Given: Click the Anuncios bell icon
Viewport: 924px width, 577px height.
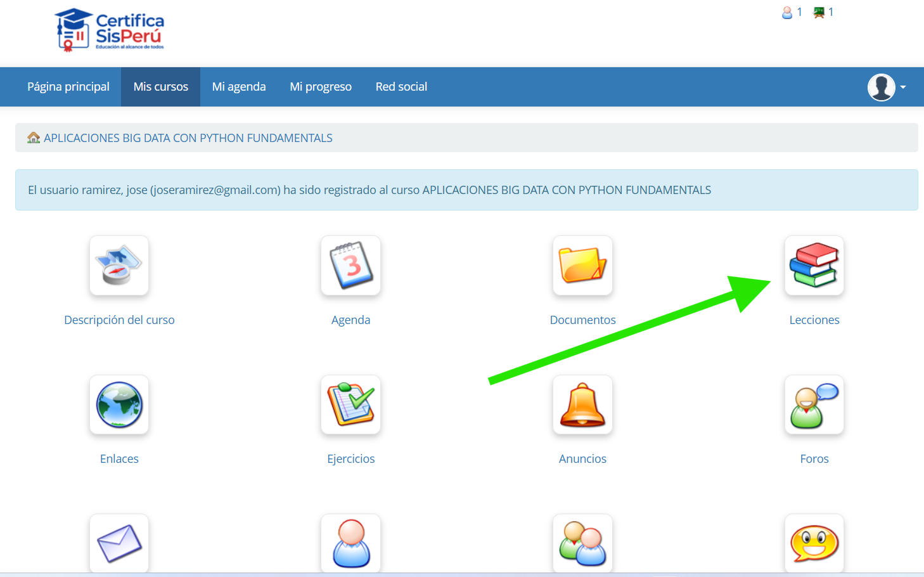Looking at the screenshot, I should tap(582, 405).
